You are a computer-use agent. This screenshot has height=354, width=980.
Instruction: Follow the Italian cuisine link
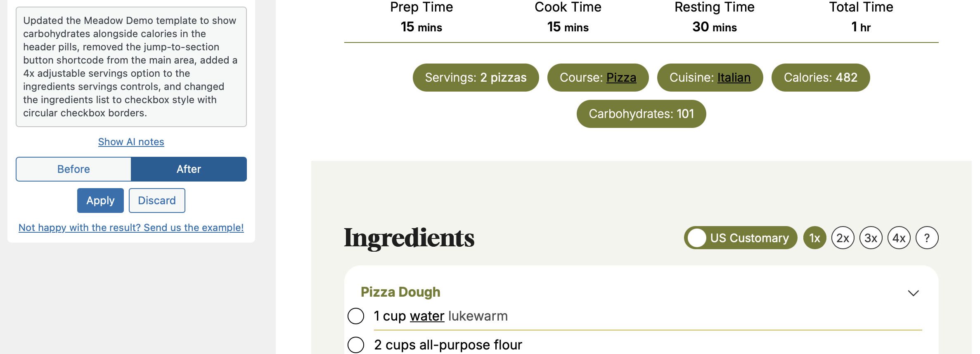coord(734,78)
